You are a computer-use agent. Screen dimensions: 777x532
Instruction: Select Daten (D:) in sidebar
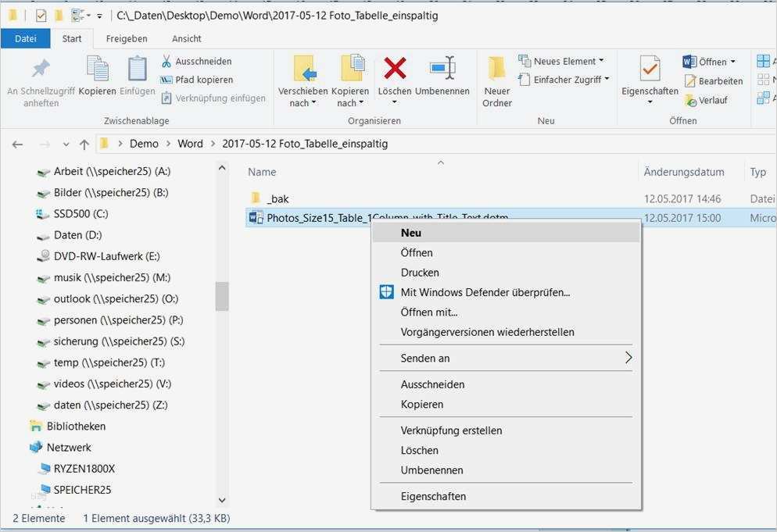point(78,235)
